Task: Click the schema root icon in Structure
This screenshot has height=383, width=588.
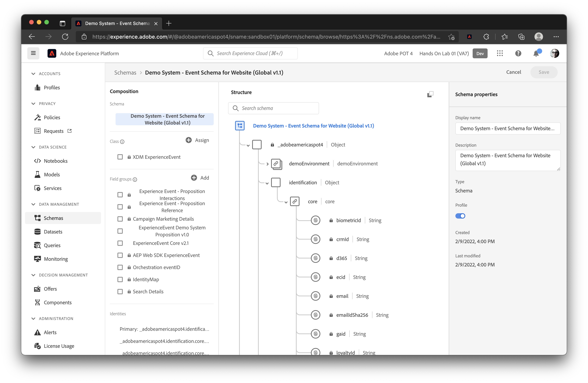Action: (240, 126)
